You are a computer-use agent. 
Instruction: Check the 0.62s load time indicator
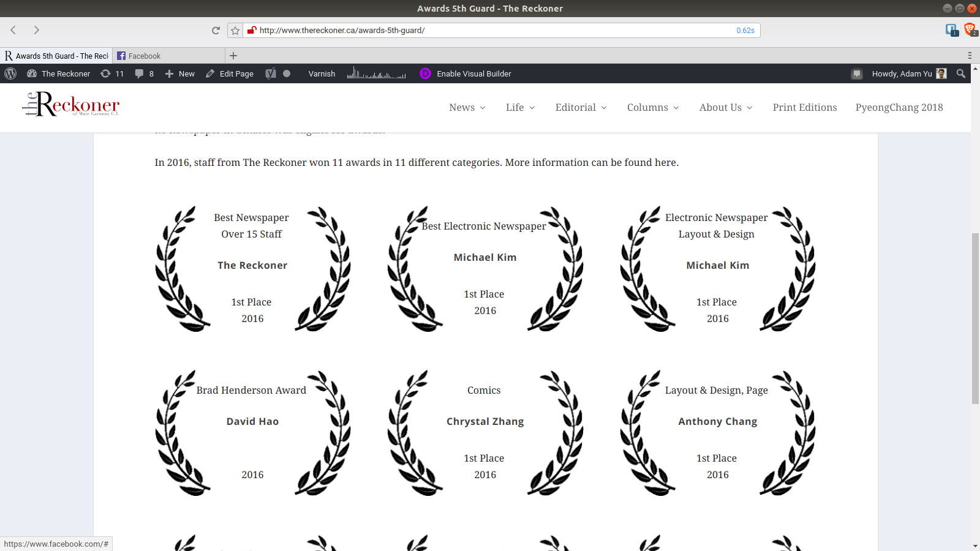click(x=745, y=29)
